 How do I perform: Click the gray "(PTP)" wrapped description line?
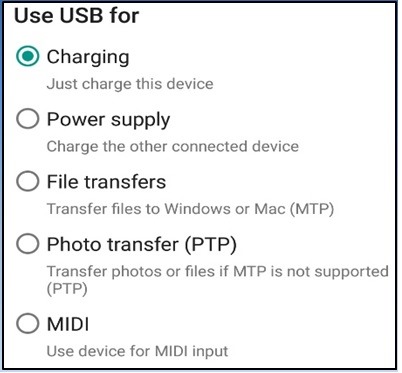(x=67, y=289)
